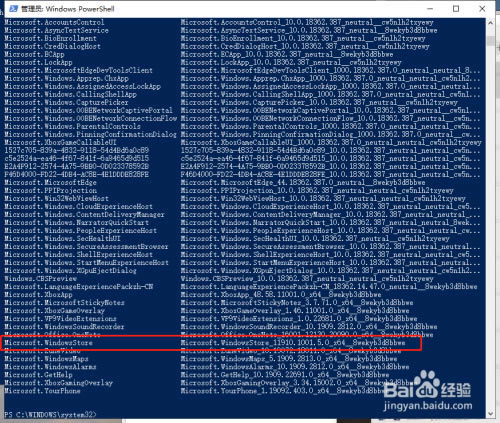Click Microsoft.Windows.SecureAssessmentBrowser in the left column

coord(86,246)
